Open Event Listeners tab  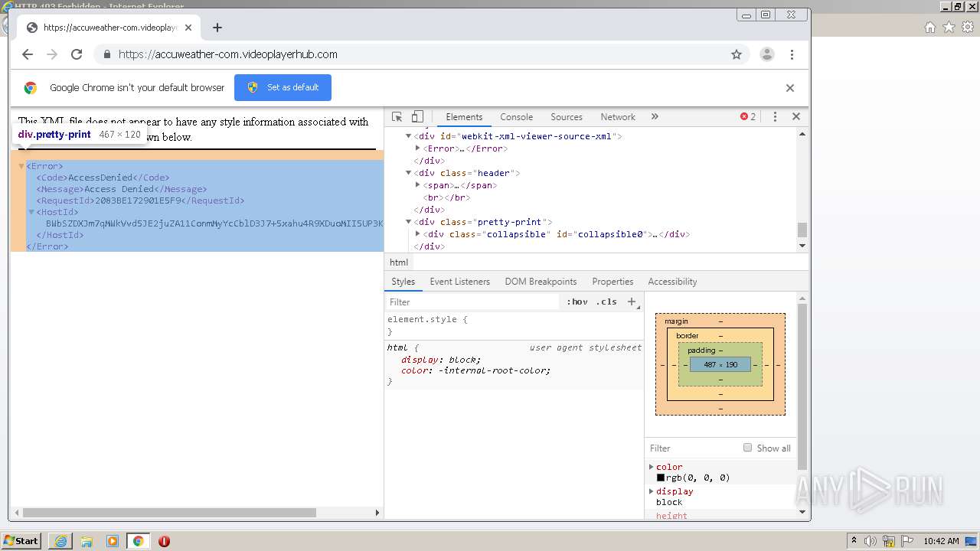459,282
